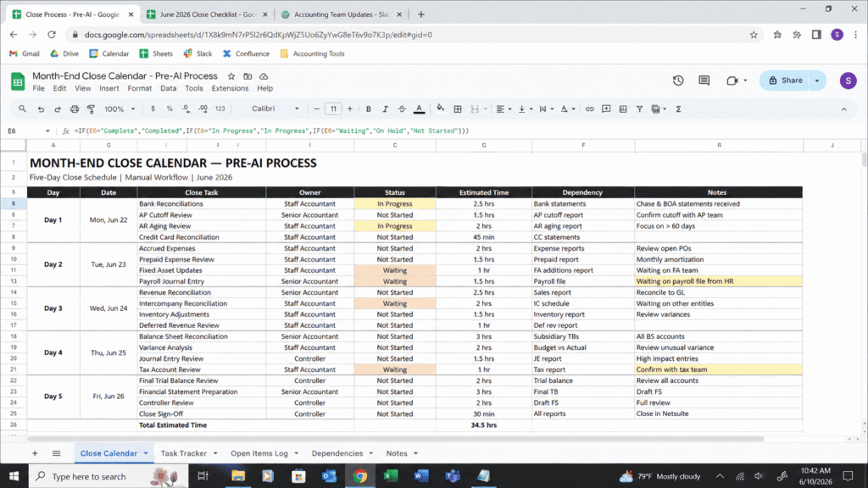
Task: Open Slack bookmark
Action: click(x=198, y=53)
